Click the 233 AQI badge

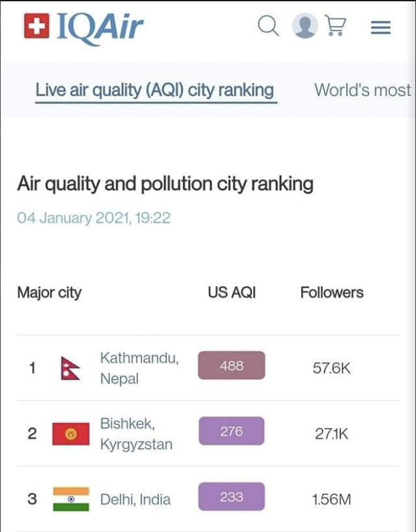coord(231,497)
